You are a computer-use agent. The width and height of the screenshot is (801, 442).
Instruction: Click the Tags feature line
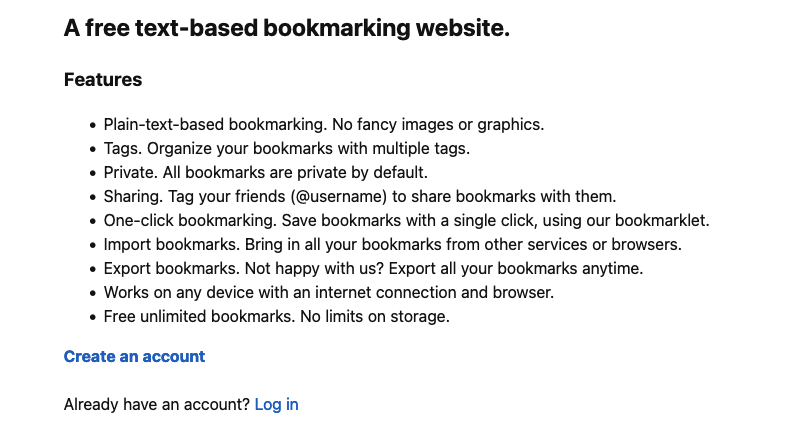[287, 148]
